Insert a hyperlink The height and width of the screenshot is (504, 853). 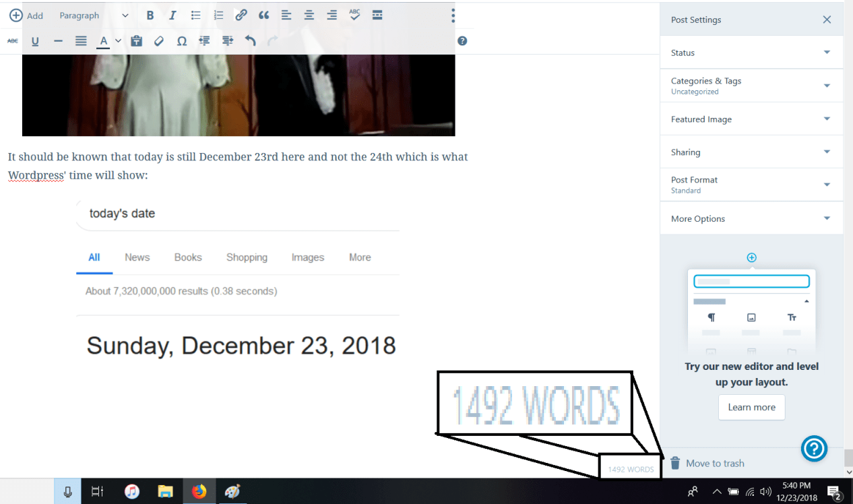pos(241,15)
